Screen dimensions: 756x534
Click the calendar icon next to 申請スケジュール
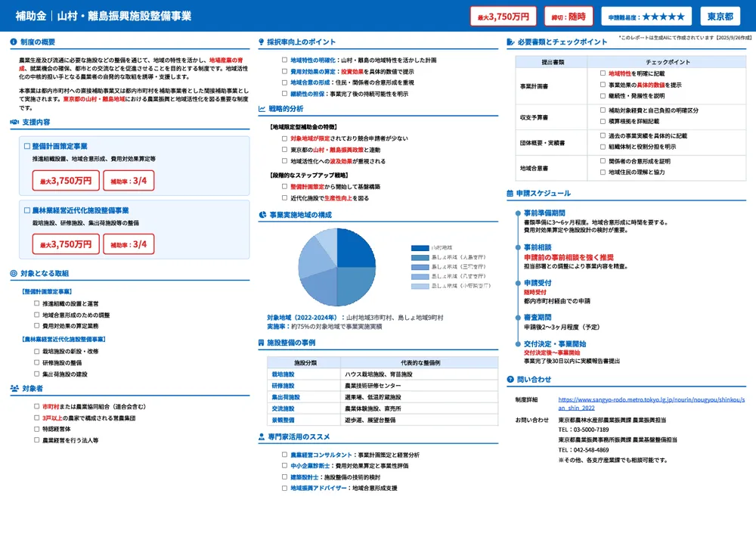[510, 194]
